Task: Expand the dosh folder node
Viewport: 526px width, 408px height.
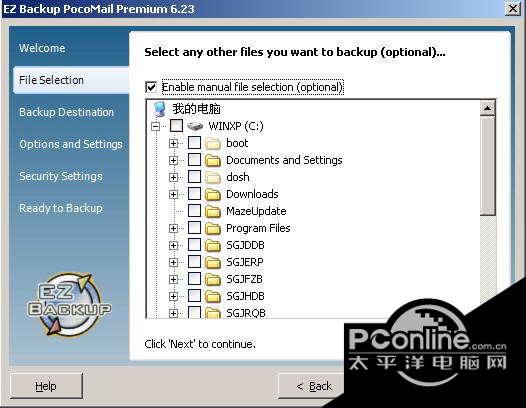Action: (x=173, y=177)
